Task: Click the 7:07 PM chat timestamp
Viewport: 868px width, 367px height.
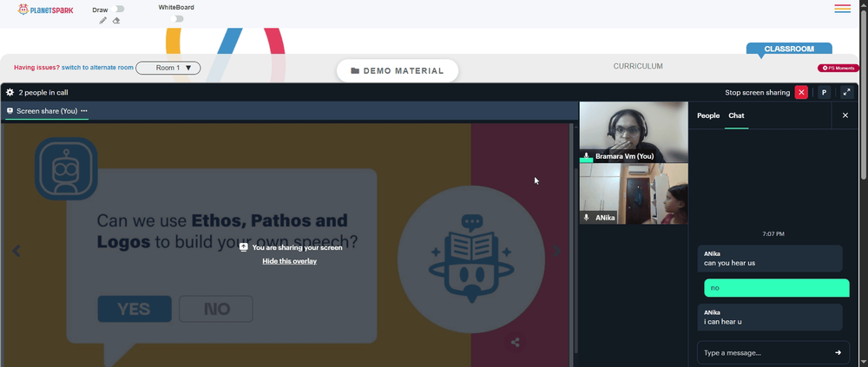Action: click(773, 234)
